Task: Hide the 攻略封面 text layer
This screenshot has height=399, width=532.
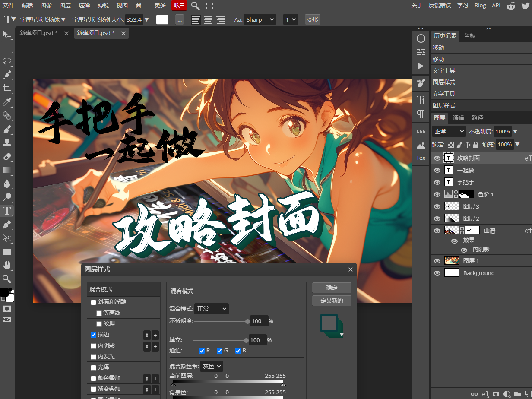Action: (437, 158)
